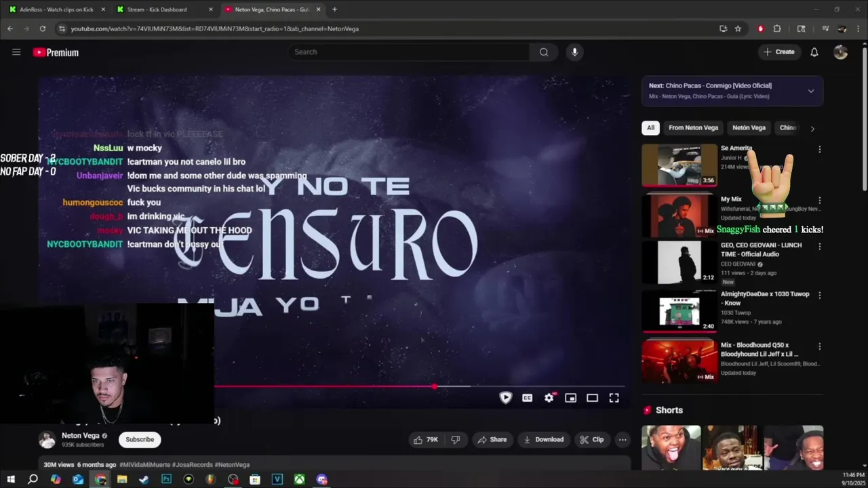Subscribe to Neton Vega channel
The width and height of the screenshot is (868, 488).
click(140, 439)
